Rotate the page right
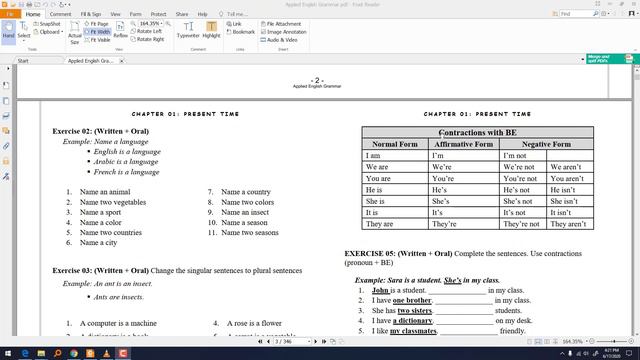Viewport: 640px width, 360px height. coord(147,40)
